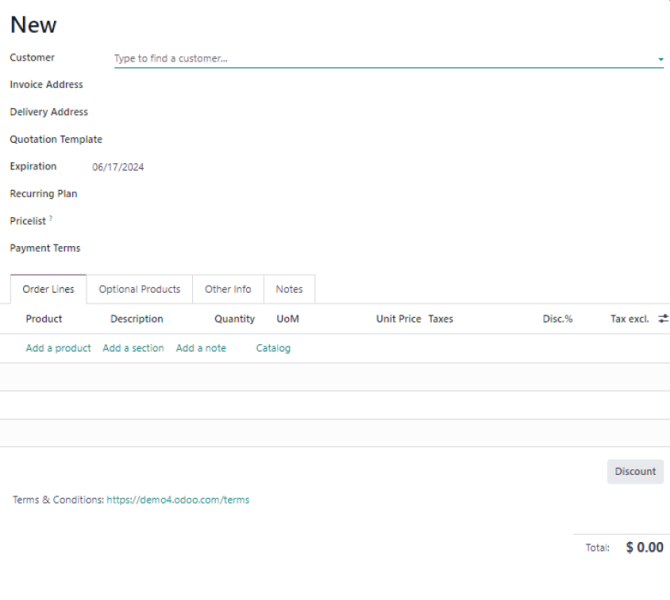The width and height of the screenshot is (670, 600).
Task: Go to the Order Lines tab
Action: 48,289
